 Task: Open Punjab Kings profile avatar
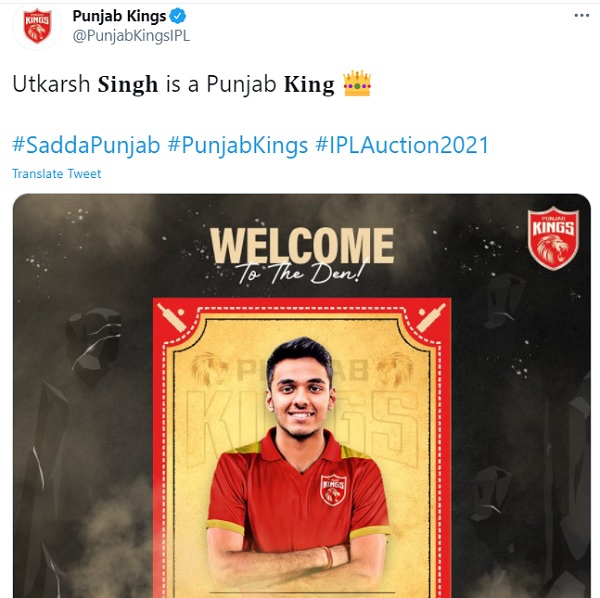pos(37,26)
